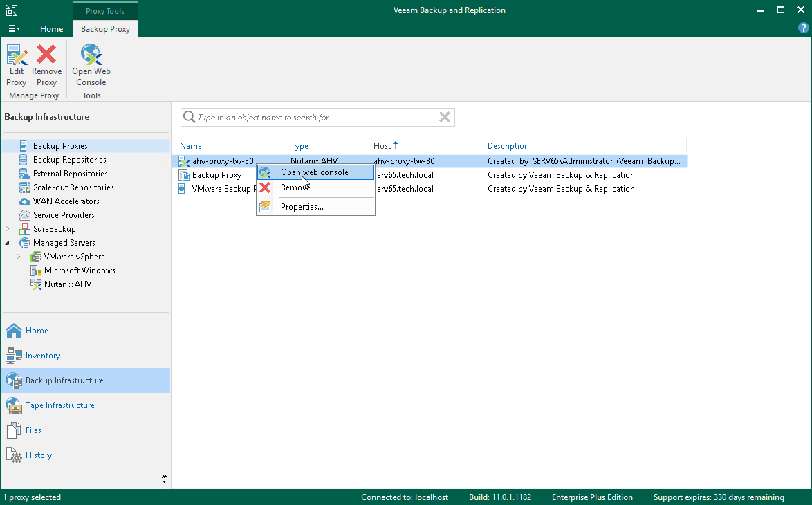The height and width of the screenshot is (505, 812).
Task: Click the Edit Proxy ribbon icon
Action: coord(17,55)
